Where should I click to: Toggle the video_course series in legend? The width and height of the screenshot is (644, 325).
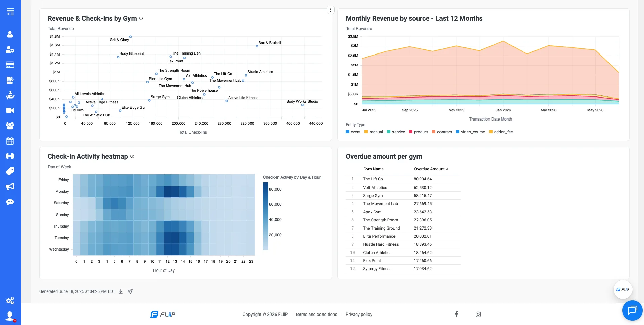(471, 132)
